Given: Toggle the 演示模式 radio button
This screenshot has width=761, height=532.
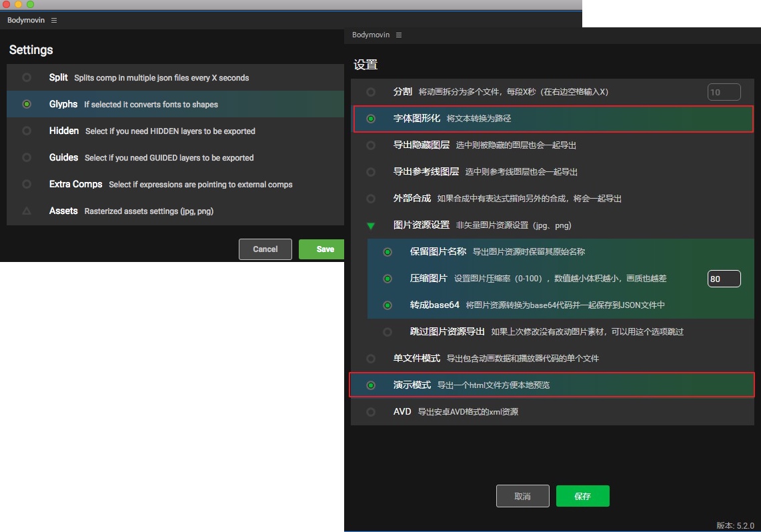Looking at the screenshot, I should (x=371, y=385).
